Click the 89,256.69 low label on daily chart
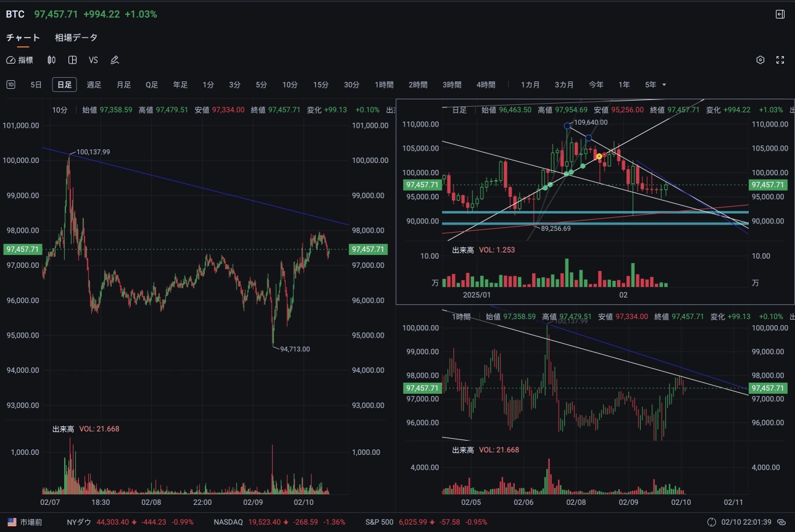Screen dimensions: 795x532 pos(556,228)
